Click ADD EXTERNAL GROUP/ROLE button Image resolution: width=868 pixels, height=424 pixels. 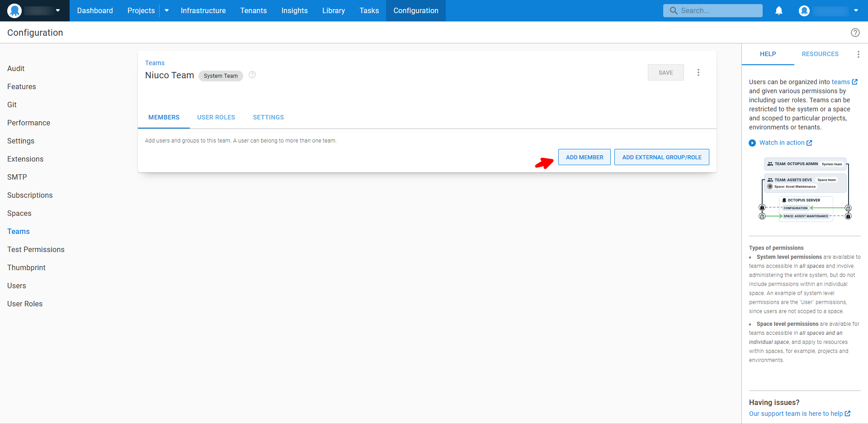click(662, 157)
